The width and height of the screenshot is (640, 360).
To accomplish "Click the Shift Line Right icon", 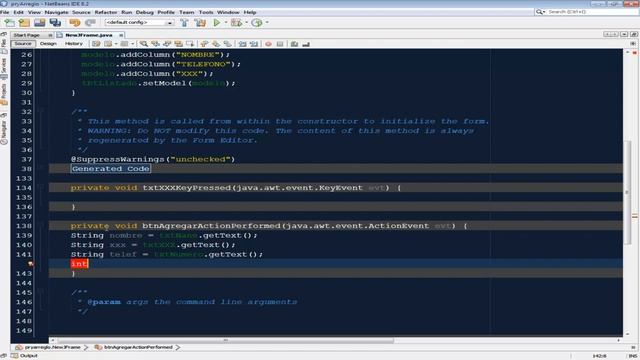I will [x=254, y=44].
